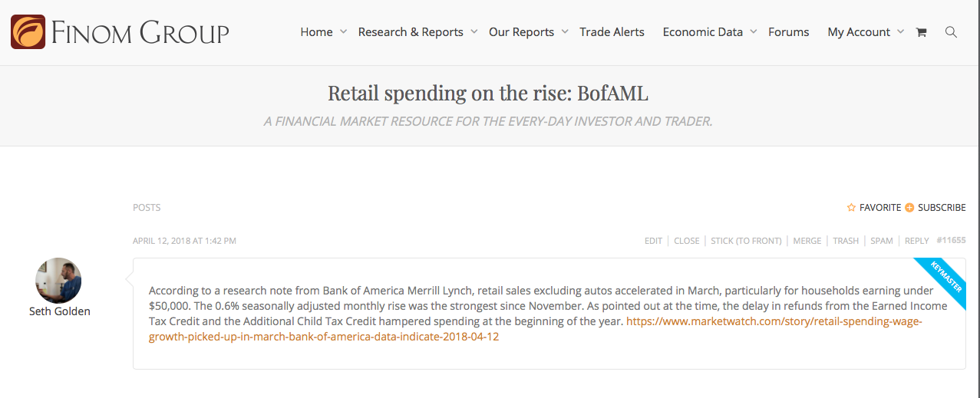Expand the Our Reports dropdown arrow
This screenshot has width=980, height=398.
point(564,31)
